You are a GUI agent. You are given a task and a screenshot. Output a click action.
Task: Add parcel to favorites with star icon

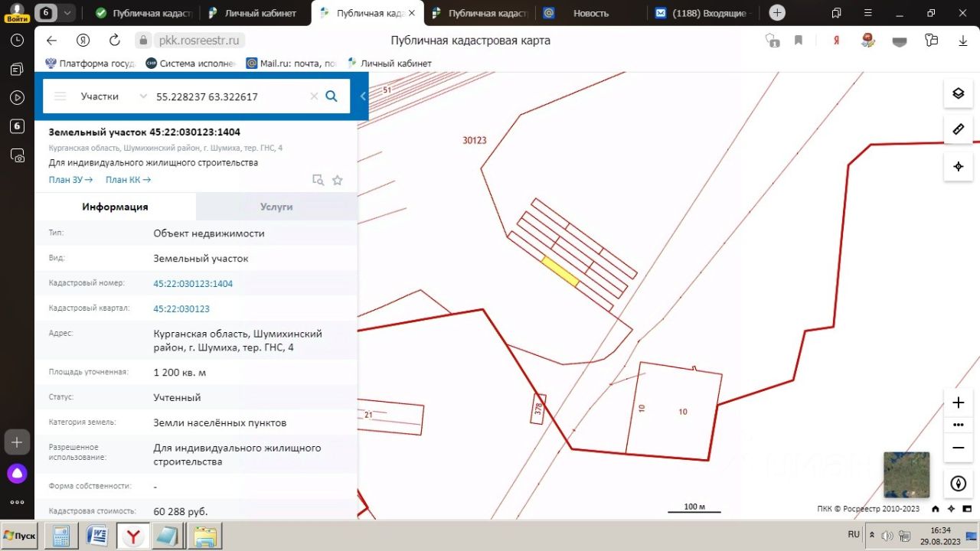[338, 181]
